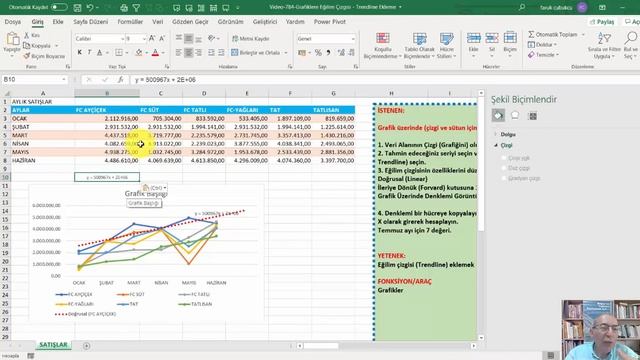Viewport: 640px width, 360px height.
Task: Click the Undo arrow icon
Action: 90,7
